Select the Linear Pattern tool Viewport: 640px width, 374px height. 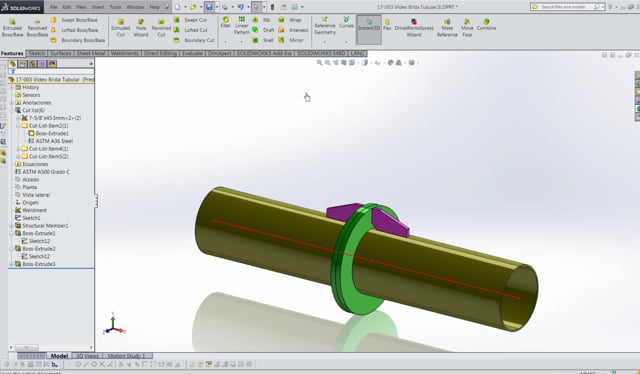[242, 25]
